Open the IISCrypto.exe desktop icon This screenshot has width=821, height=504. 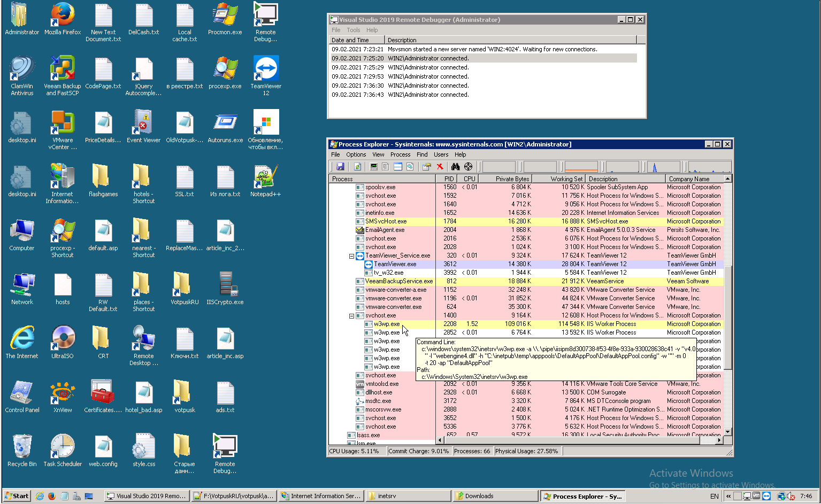point(225,289)
